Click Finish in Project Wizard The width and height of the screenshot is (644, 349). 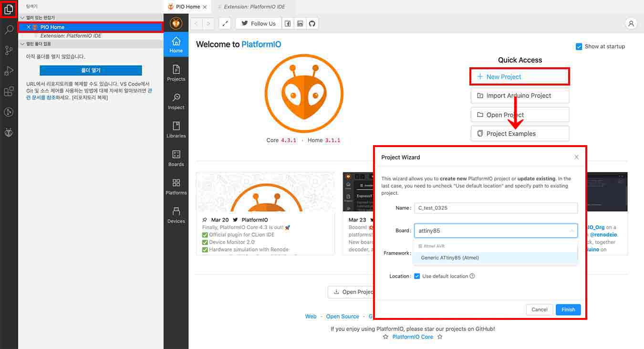pyautogui.click(x=568, y=309)
